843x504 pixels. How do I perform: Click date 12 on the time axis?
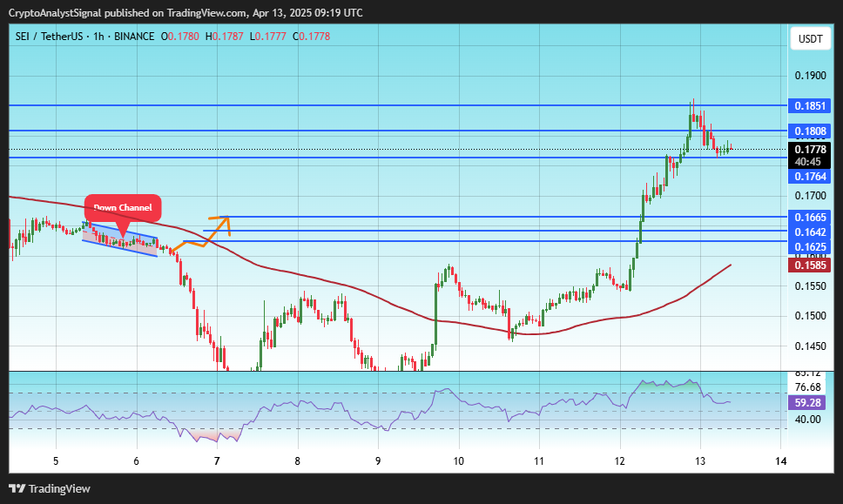pos(619,461)
